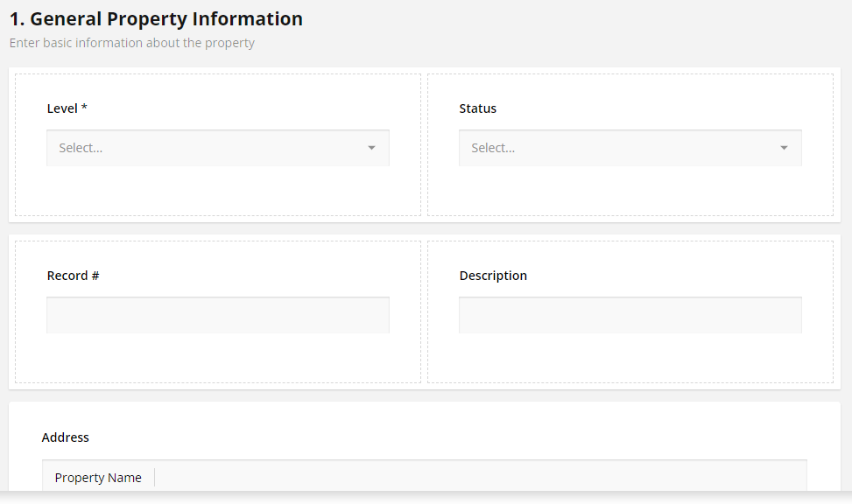The height and width of the screenshot is (504, 852).
Task: Click 'Select...' placeholder in the Level field
Action: click(x=81, y=148)
